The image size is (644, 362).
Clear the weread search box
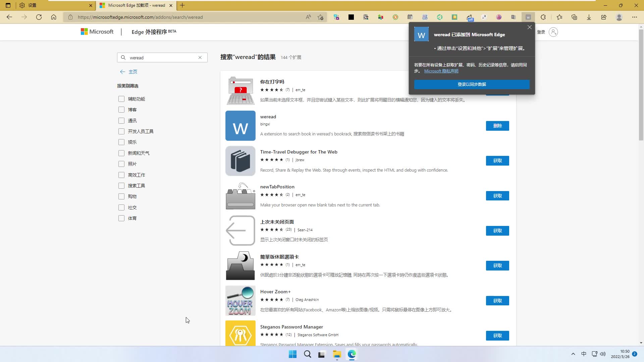point(200,58)
